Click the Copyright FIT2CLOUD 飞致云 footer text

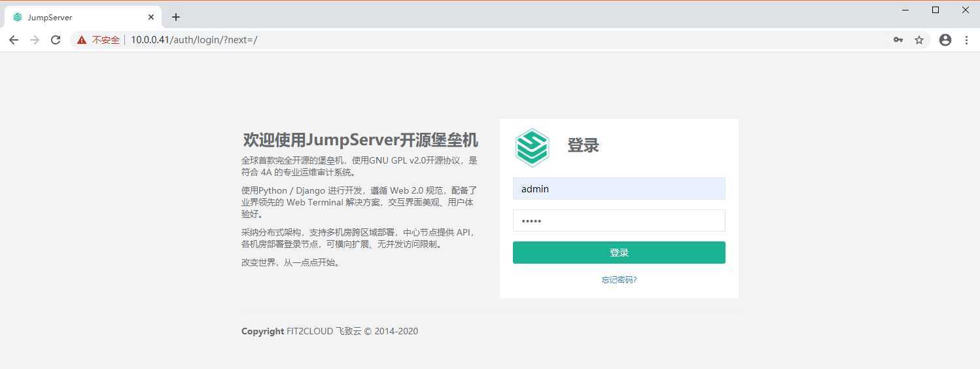click(330, 331)
